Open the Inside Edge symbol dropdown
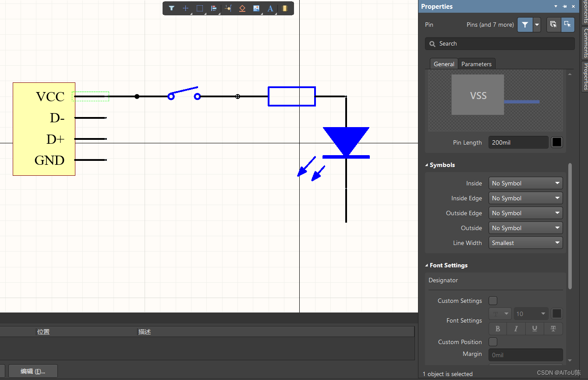 pos(525,198)
